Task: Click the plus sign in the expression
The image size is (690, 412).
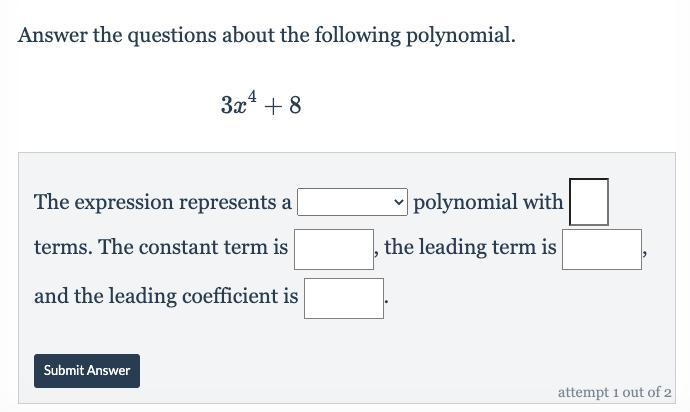Action: click(x=273, y=105)
